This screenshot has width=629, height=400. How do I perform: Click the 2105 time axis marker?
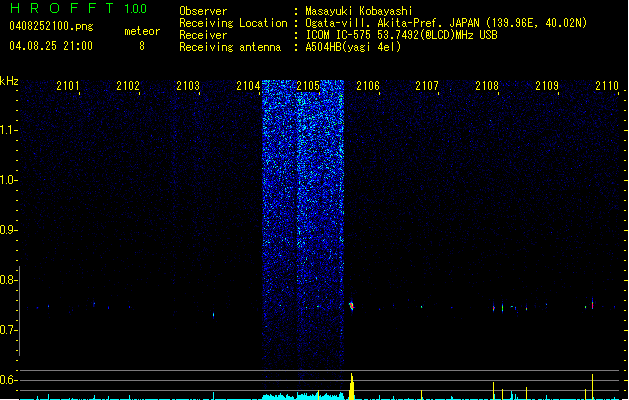pyautogui.click(x=308, y=85)
